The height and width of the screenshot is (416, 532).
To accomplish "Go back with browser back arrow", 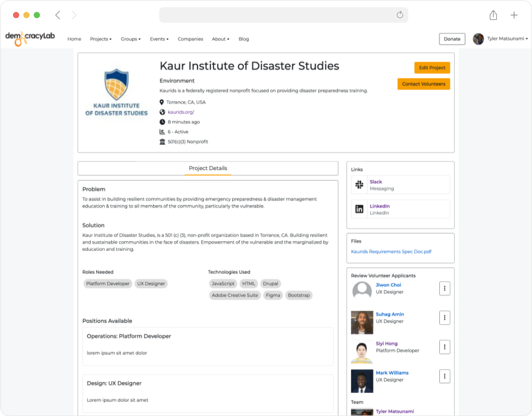I will [x=58, y=15].
